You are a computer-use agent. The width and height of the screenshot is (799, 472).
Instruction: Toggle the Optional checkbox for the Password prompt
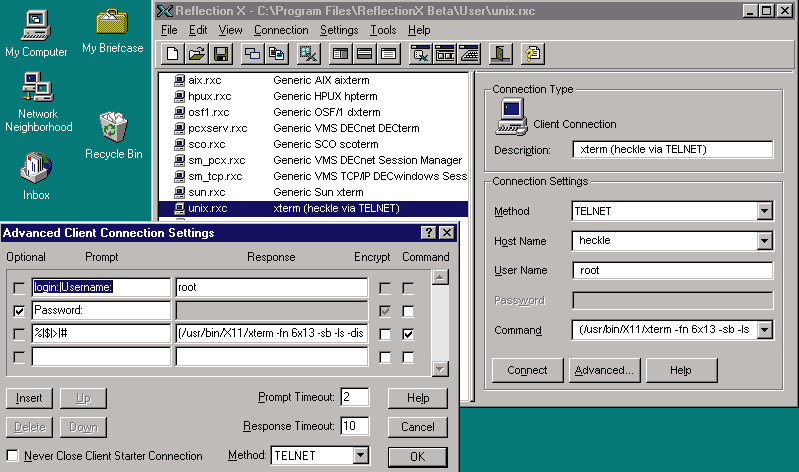pos(17,311)
